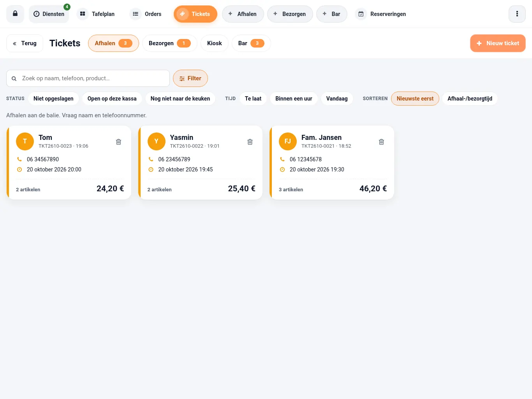Delete Yasmin's ticket with trash icon

click(250, 142)
